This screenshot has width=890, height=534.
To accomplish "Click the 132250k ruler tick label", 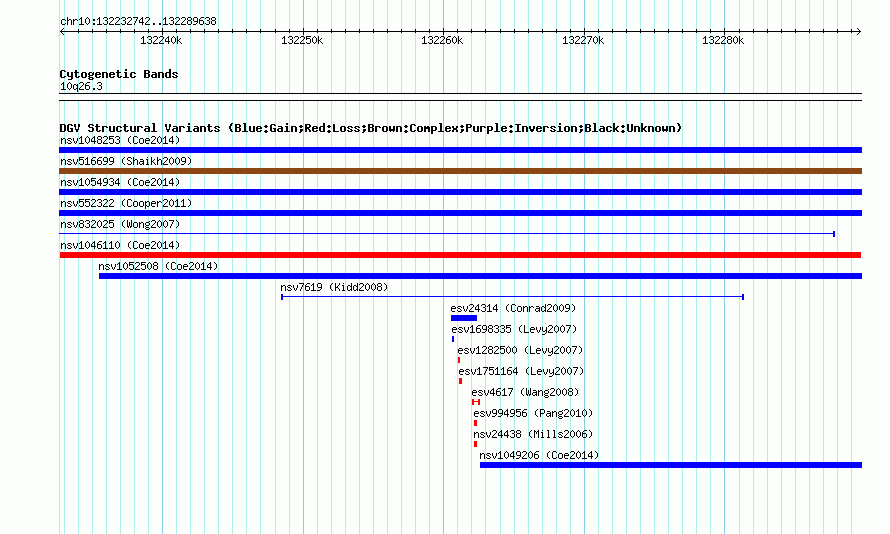I will click(x=302, y=40).
